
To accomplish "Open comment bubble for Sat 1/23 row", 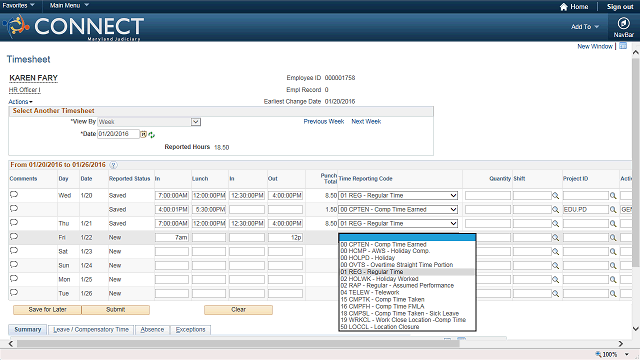I will [14, 251].
